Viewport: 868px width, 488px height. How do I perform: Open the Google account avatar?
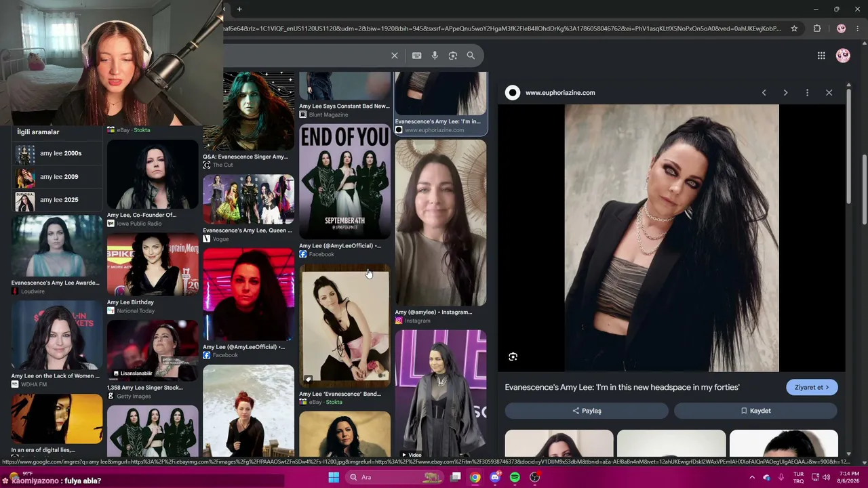click(x=843, y=56)
